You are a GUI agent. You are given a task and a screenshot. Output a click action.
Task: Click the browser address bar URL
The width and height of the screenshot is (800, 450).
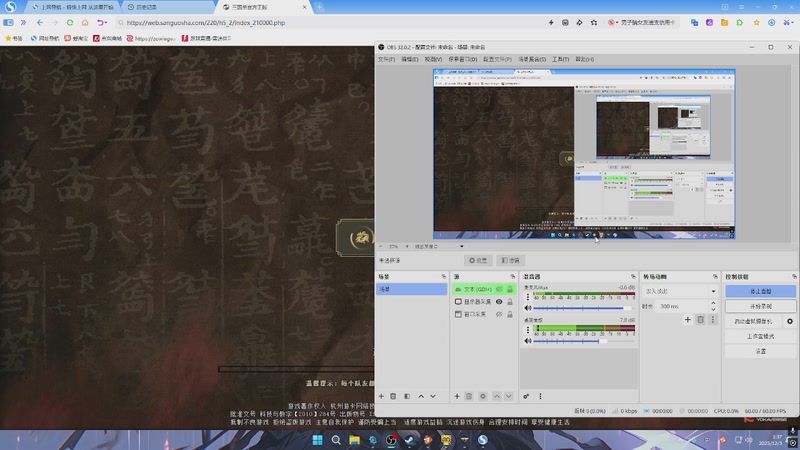click(x=206, y=22)
